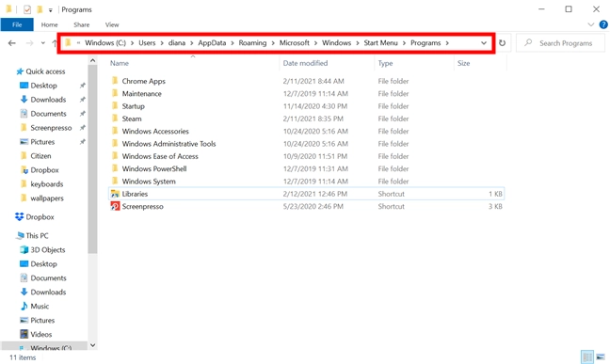
Task: Click the New folder quick access icon
Action: tap(40, 9)
